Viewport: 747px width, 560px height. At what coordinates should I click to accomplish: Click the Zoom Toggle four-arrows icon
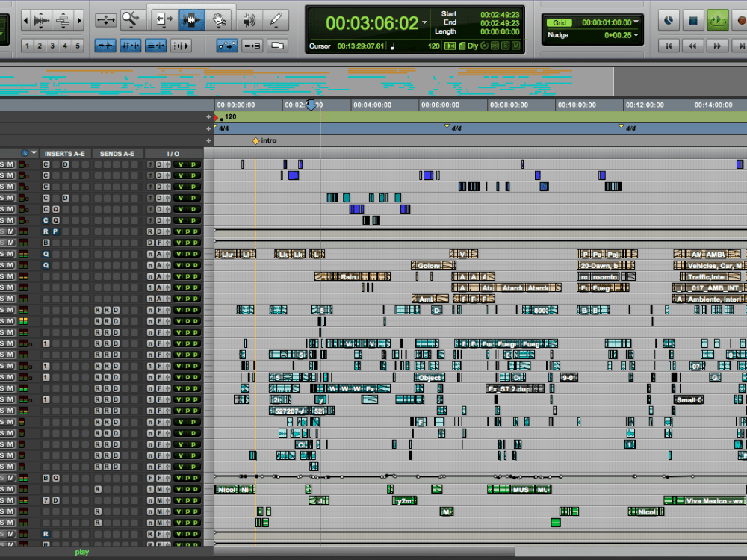[105, 20]
